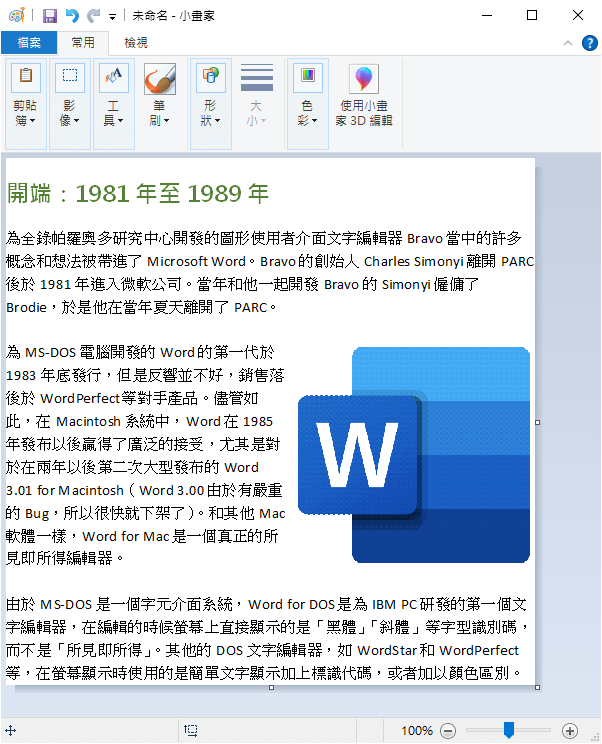Click the zoom in plus button
Screen dimensions: 602x744
570,731
